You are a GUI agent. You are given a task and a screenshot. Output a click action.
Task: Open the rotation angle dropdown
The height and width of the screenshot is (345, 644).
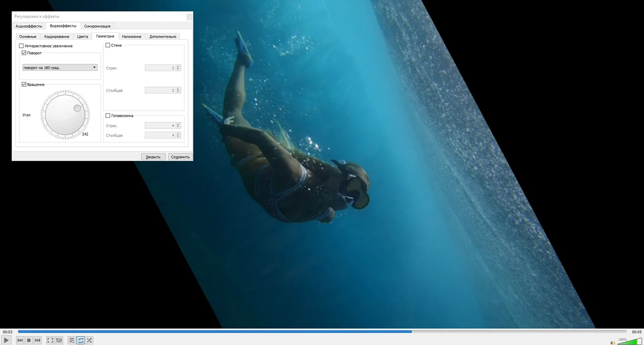coord(60,68)
